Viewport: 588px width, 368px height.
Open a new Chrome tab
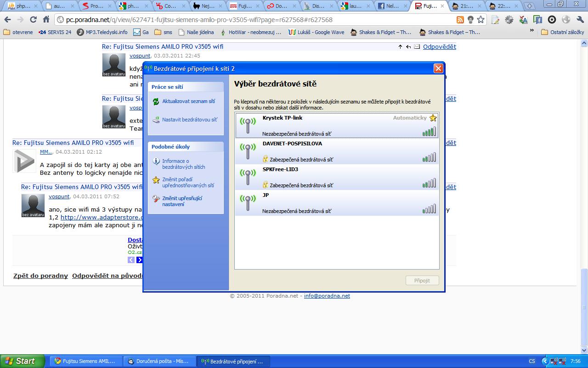tap(530, 6)
